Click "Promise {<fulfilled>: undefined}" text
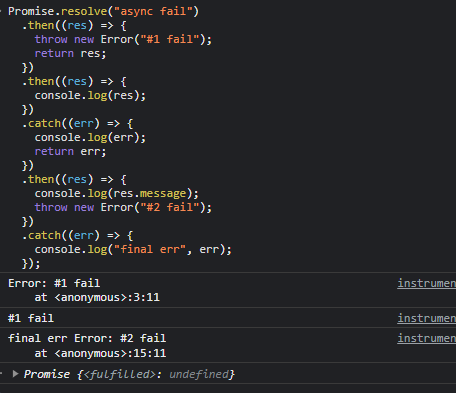 click(x=129, y=374)
